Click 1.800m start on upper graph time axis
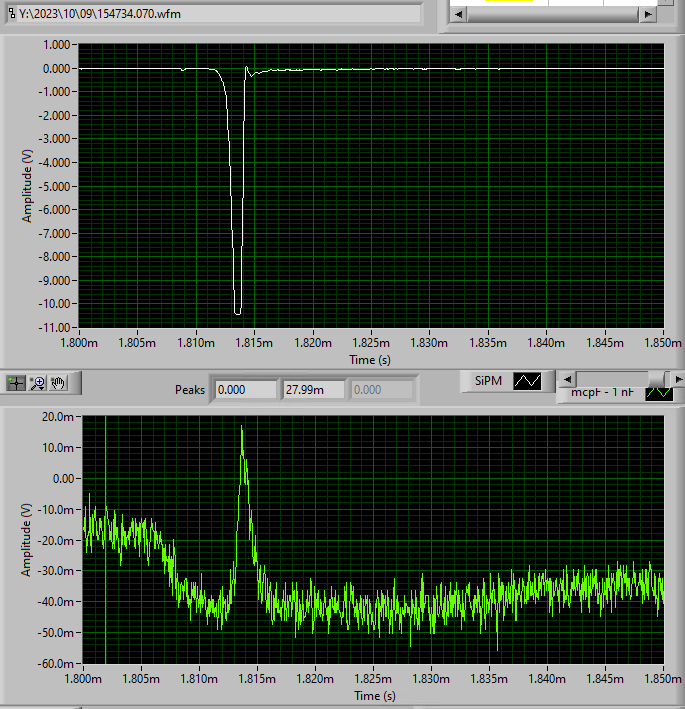This screenshot has width=685, height=709. (x=79, y=343)
